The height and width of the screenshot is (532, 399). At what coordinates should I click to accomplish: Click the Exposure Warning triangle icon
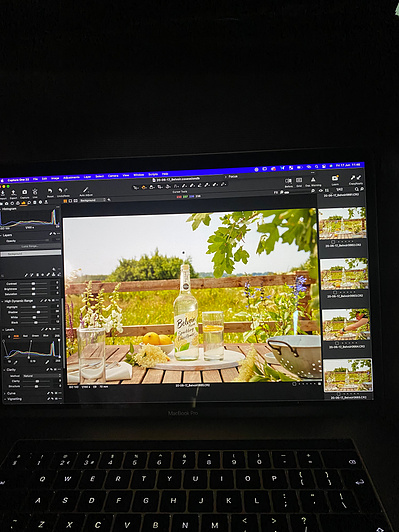point(313,179)
